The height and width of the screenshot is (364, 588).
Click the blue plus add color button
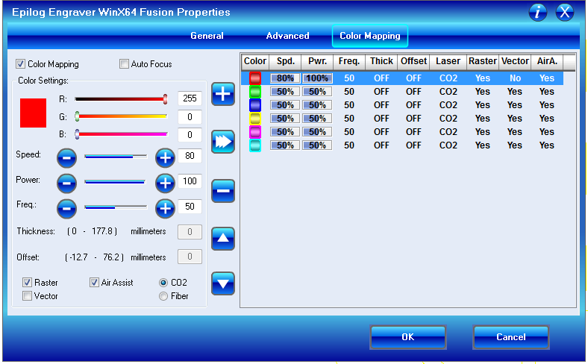223,94
